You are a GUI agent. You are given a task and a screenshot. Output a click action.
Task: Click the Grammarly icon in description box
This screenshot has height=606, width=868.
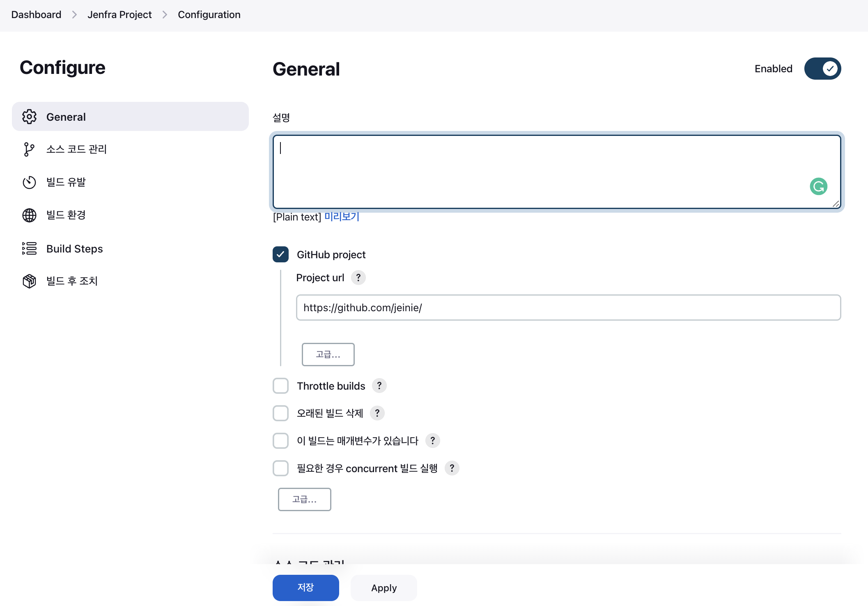pos(818,186)
